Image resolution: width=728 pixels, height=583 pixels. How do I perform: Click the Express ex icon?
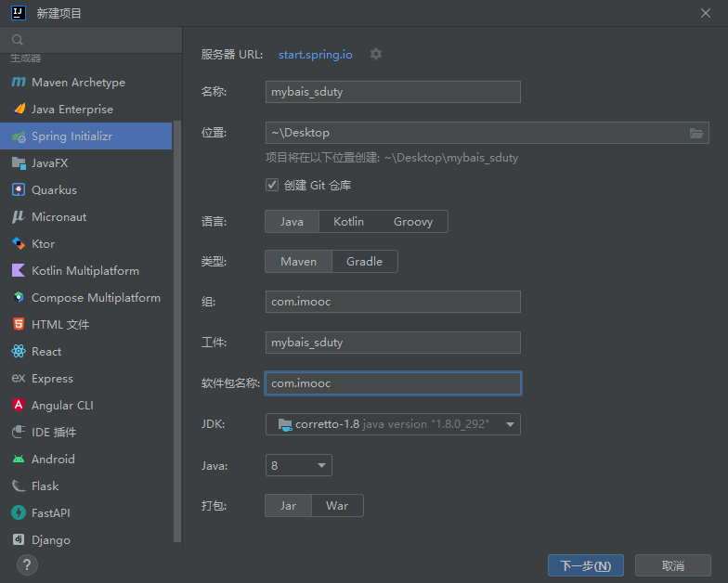click(19, 379)
